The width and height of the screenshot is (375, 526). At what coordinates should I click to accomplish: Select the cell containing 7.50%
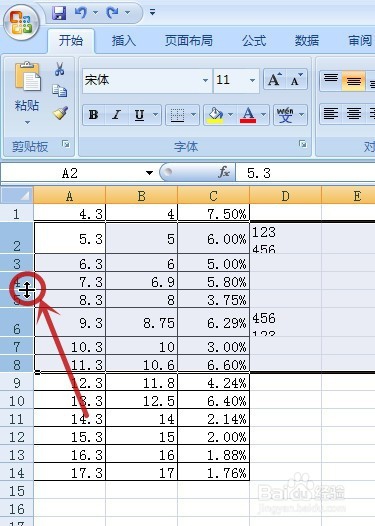pyautogui.click(x=214, y=213)
